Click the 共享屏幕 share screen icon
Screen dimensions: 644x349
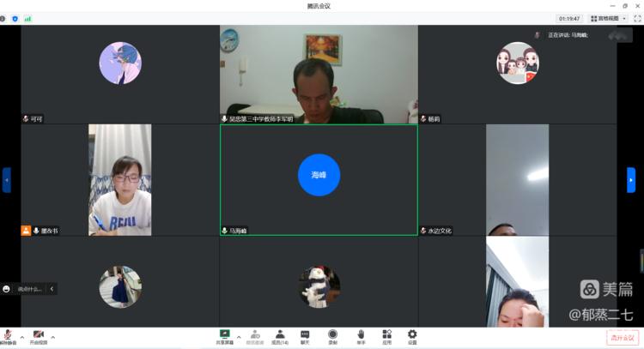point(224,335)
